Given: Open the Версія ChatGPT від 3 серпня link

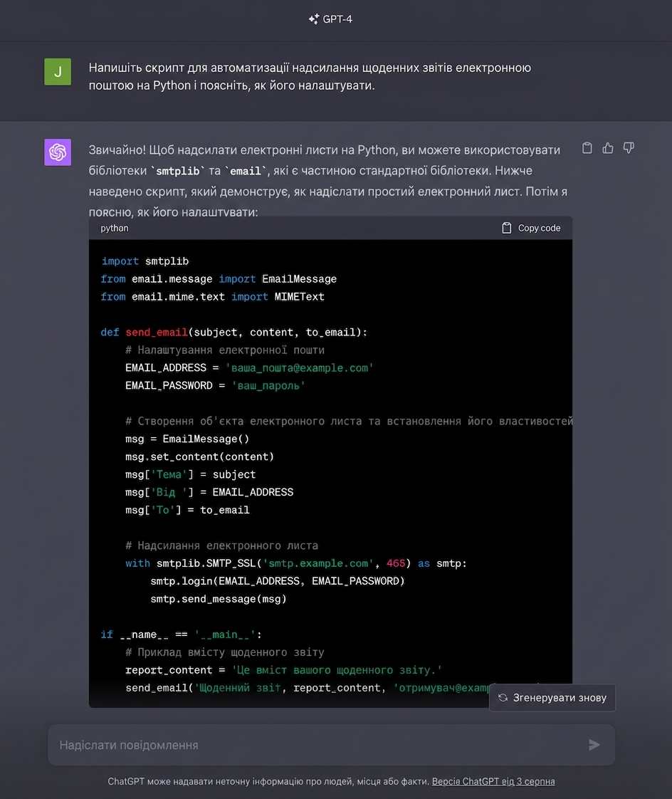Looking at the screenshot, I should (493, 781).
